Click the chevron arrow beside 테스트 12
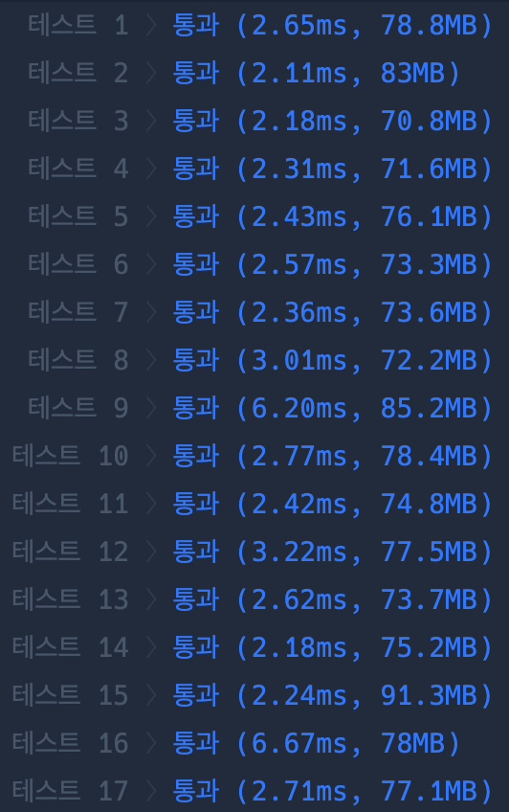Image resolution: width=509 pixels, height=812 pixels. [x=151, y=552]
